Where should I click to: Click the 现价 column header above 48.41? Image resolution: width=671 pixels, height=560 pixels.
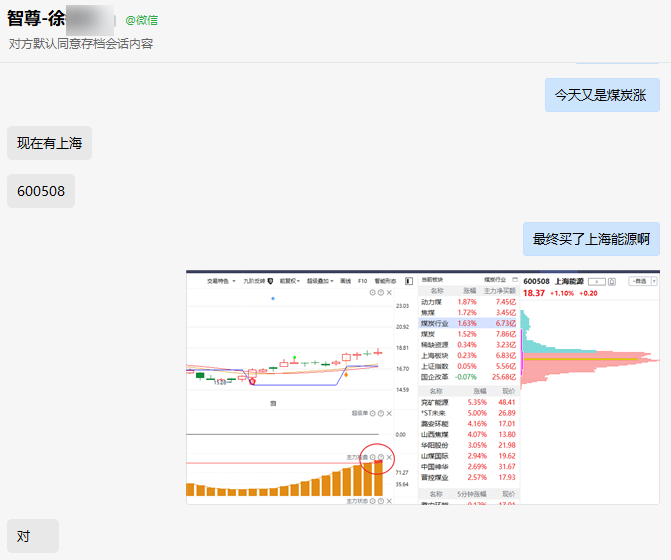(508, 391)
